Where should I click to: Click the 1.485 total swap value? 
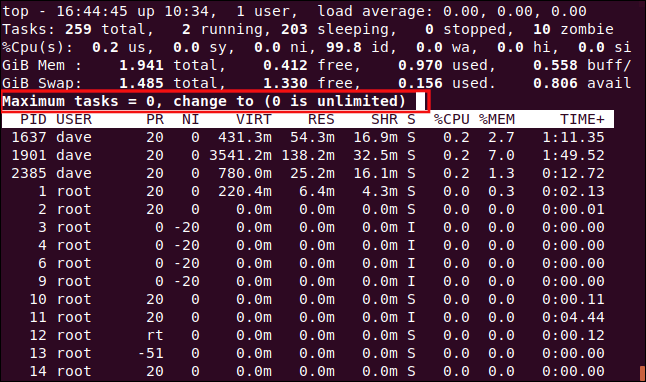[x=141, y=83]
